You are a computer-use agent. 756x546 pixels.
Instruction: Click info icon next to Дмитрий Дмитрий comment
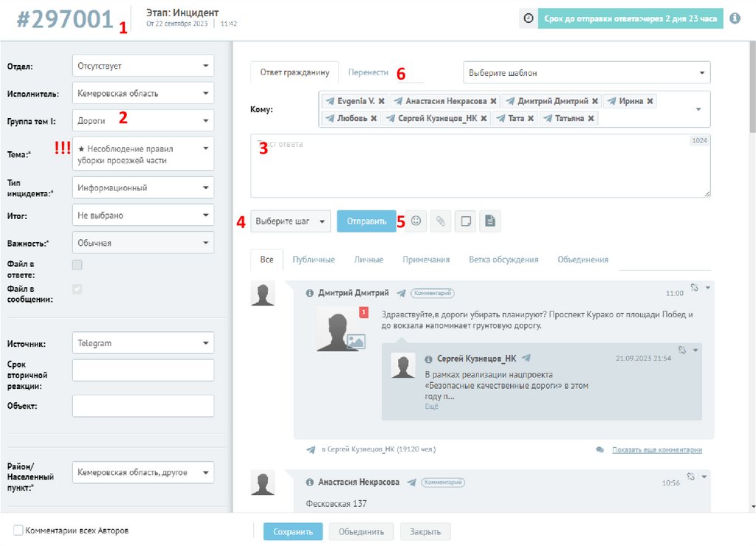(x=309, y=293)
